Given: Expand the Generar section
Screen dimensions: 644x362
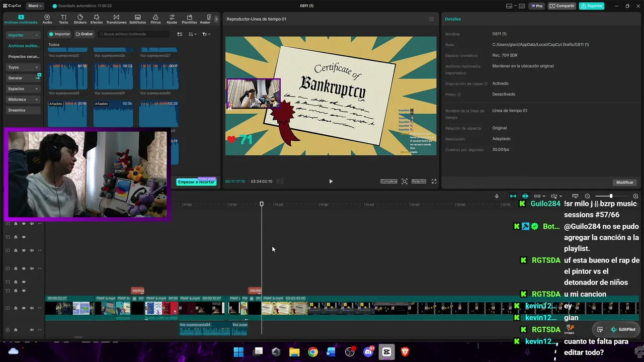Looking at the screenshot, I should (23, 78).
